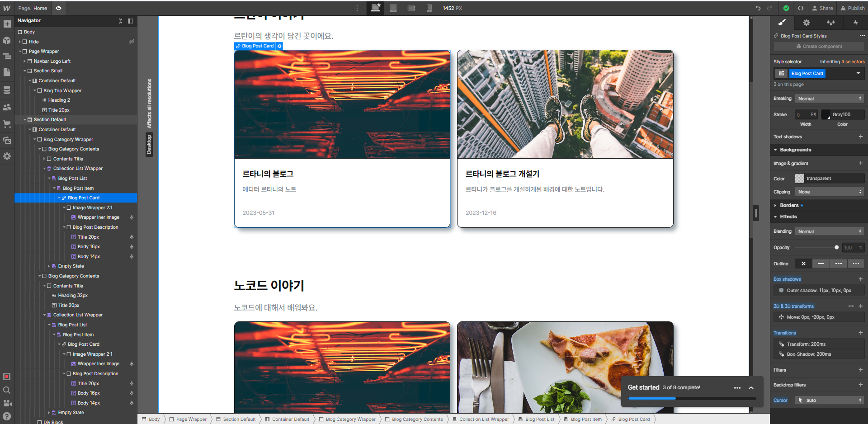Open the code export icon
This screenshot has width=868, height=424.
tap(801, 8)
